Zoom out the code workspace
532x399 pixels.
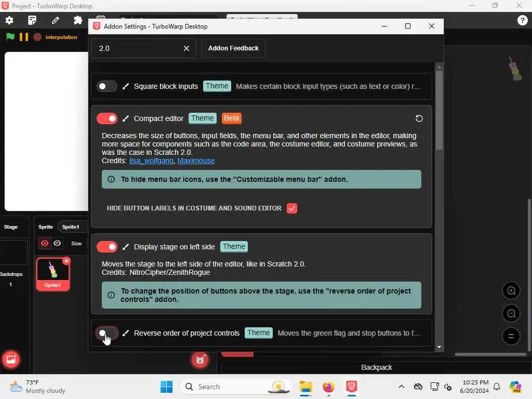511,313
